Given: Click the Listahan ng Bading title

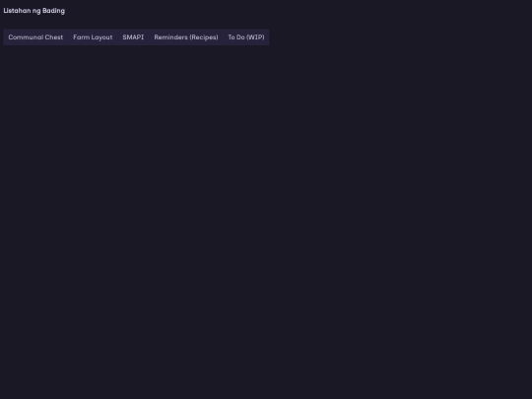Looking at the screenshot, I should 33,11.
